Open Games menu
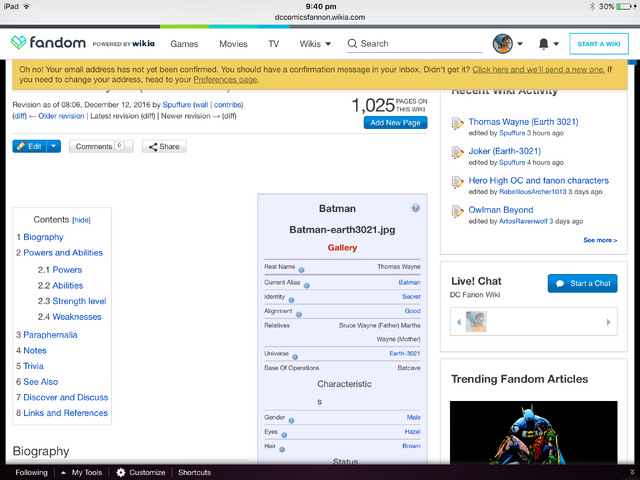Screen dimensions: 640x480 tap(184, 44)
